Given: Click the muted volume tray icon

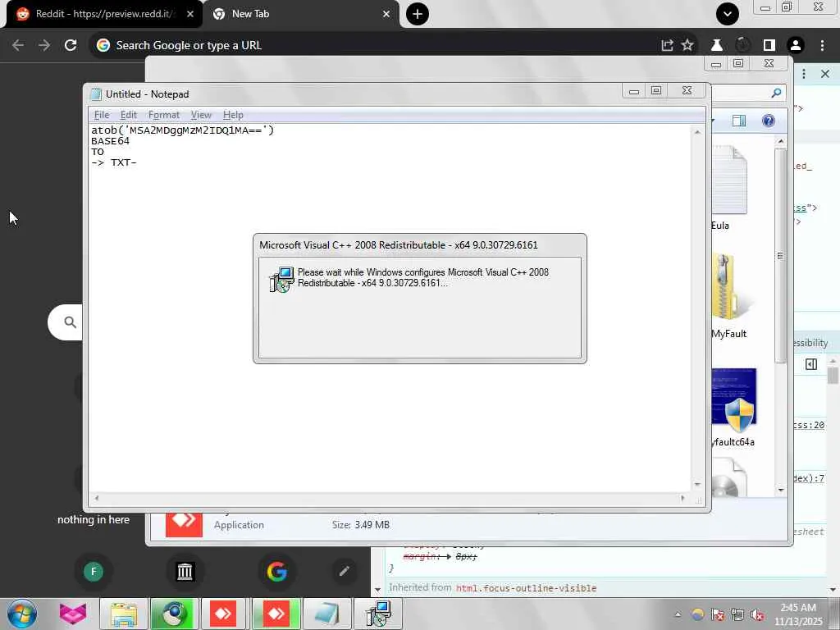Looking at the screenshot, I should click(757, 614).
